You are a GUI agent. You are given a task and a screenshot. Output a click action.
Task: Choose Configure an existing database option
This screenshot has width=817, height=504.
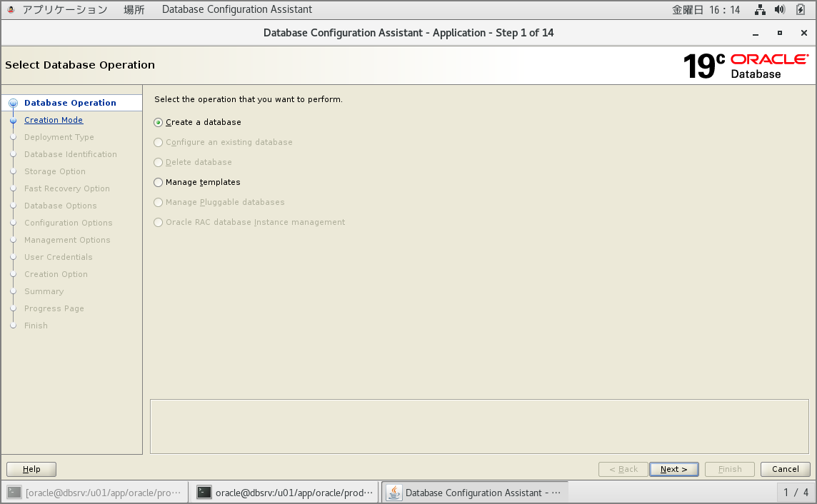pos(159,143)
